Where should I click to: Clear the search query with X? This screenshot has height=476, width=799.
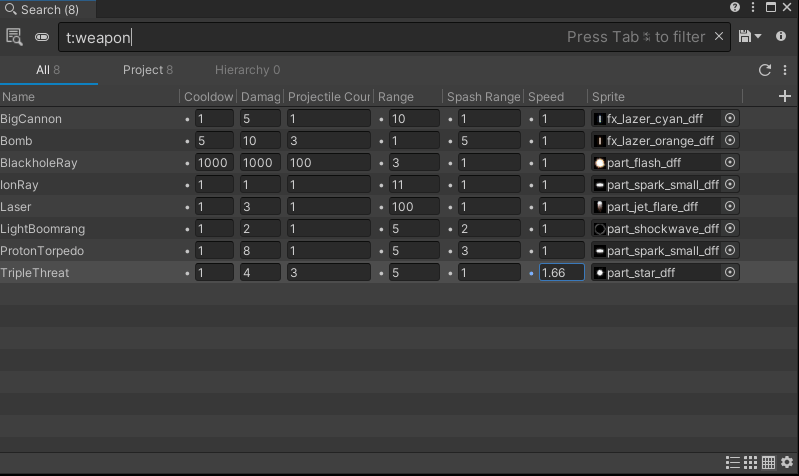pos(718,37)
